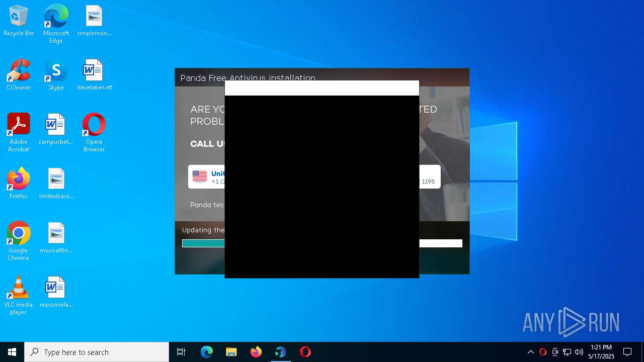The image size is (644, 362).
Task: Open Edge from the taskbar
Action: pyautogui.click(x=207, y=352)
